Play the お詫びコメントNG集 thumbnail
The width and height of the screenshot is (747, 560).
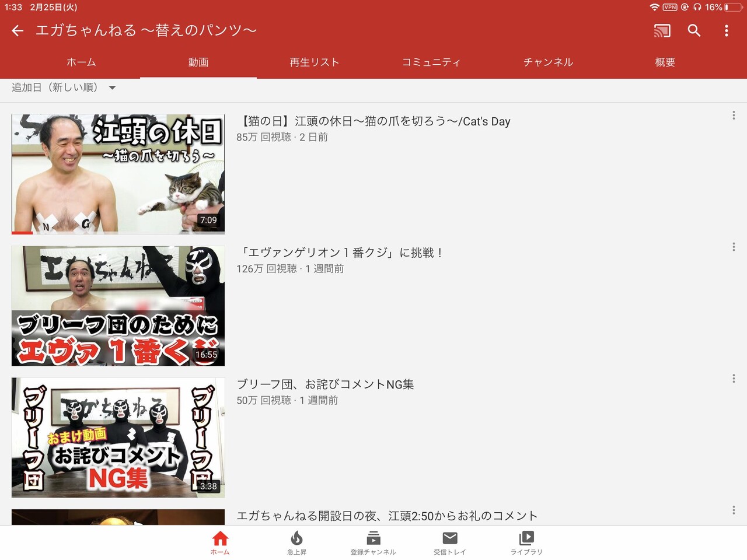tap(118, 437)
